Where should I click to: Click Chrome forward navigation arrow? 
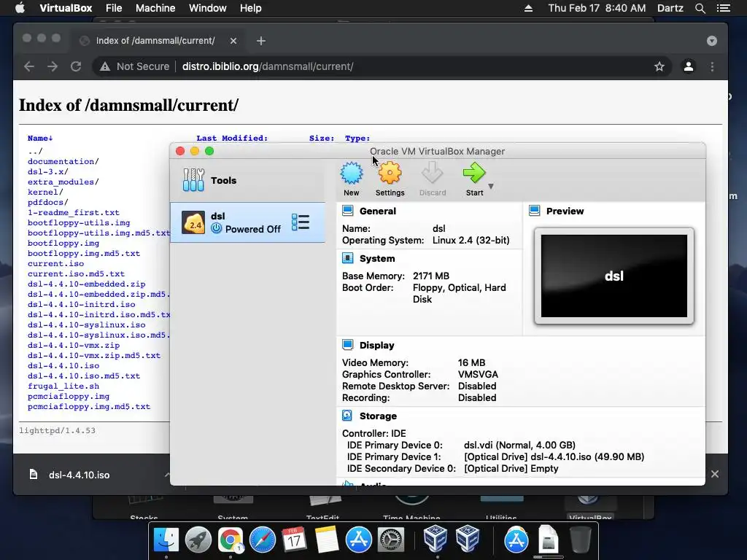coord(53,66)
